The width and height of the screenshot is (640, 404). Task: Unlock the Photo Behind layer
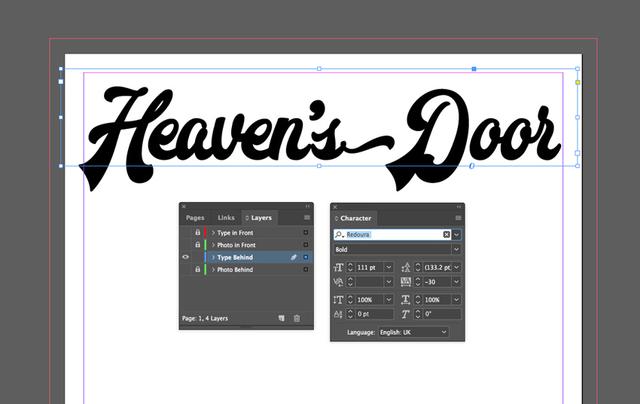[x=198, y=269]
